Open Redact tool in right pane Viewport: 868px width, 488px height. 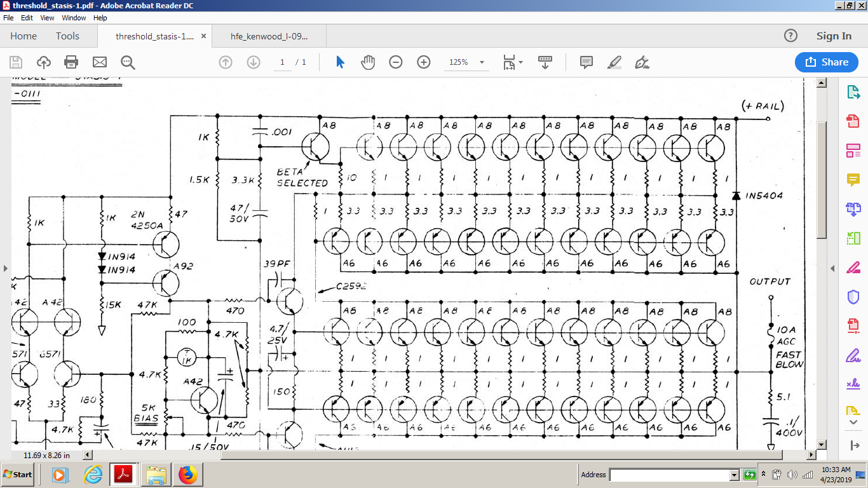(x=853, y=268)
